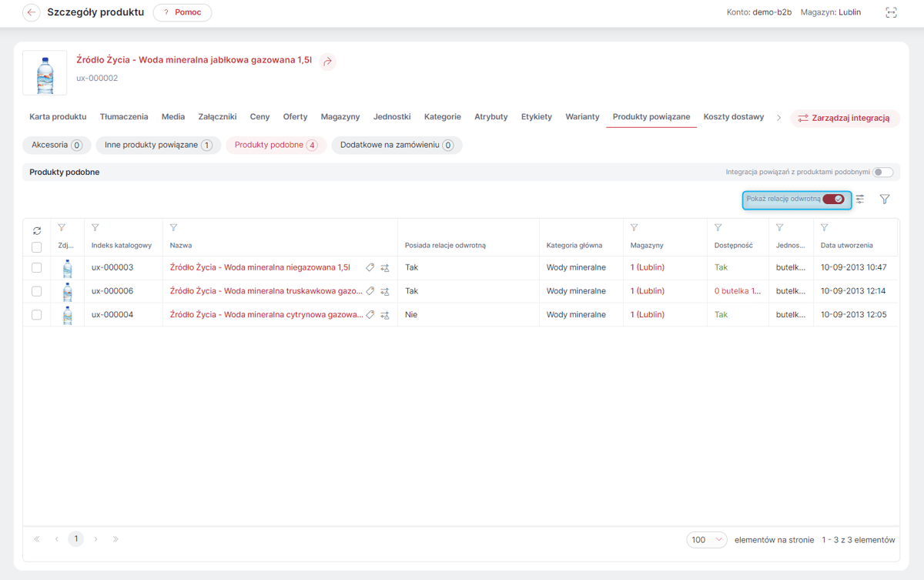Screen dimensions: 924x580
Task: Click the fullscreen scan icon in header
Action: [891, 12]
